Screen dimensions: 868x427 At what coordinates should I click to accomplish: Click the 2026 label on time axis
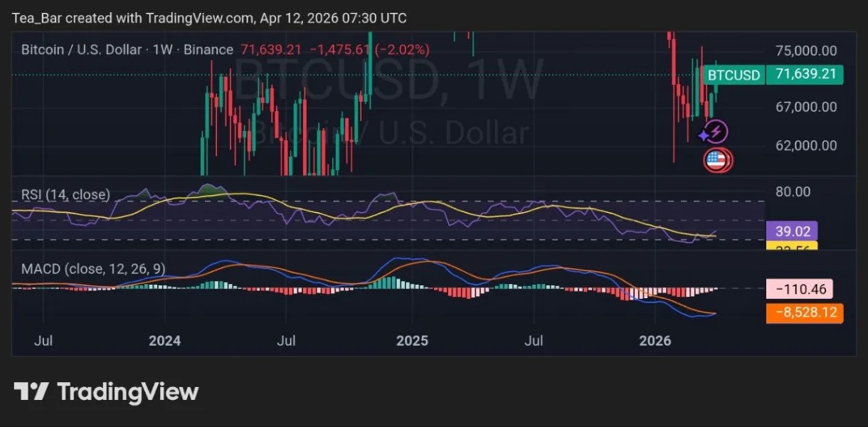655,341
